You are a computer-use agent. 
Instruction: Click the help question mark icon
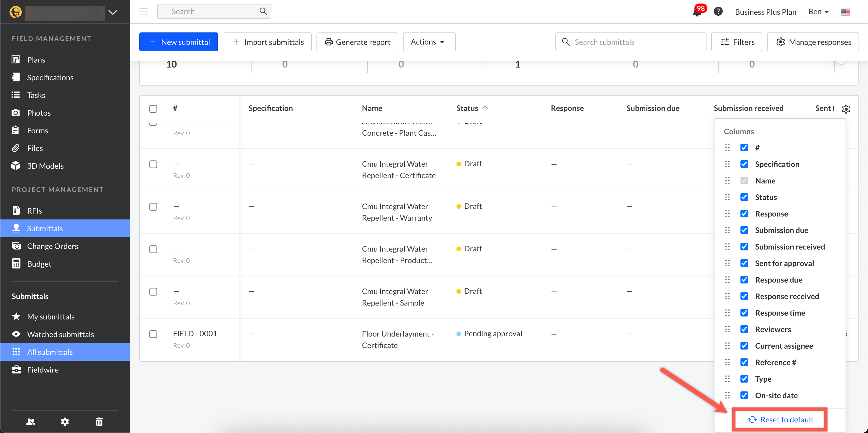tap(718, 12)
